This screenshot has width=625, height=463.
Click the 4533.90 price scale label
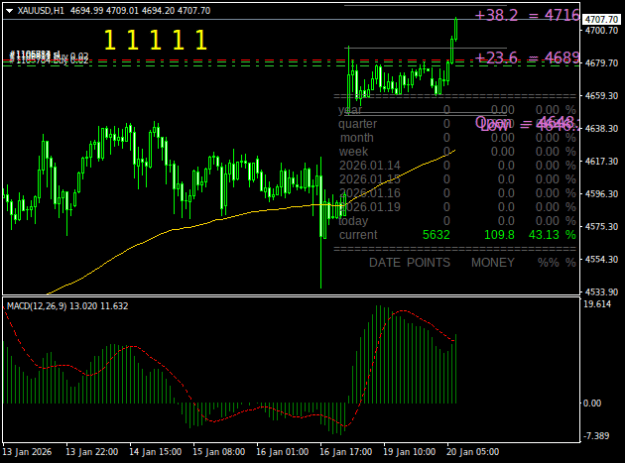coord(601,292)
